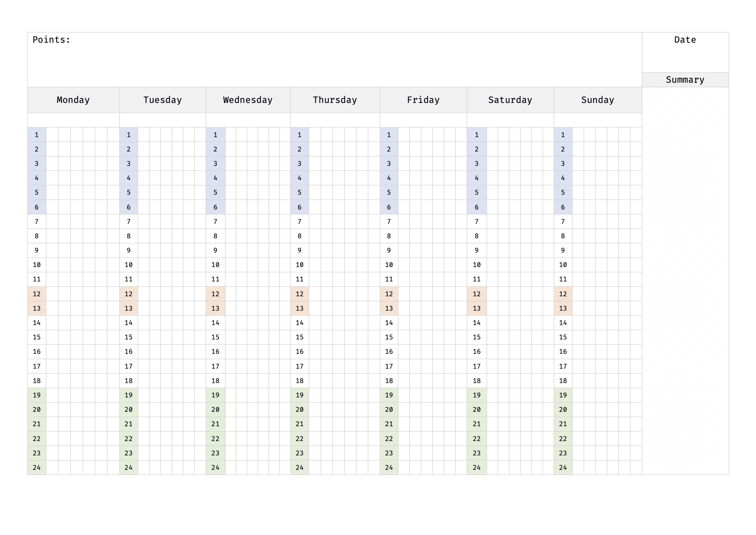Select the blue hour 1 cell under Monday
This screenshot has height=535, width=756.
tap(37, 135)
